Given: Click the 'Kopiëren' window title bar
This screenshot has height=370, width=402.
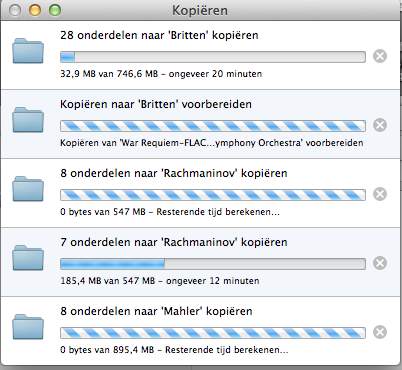Looking at the screenshot, I should click(200, 10).
